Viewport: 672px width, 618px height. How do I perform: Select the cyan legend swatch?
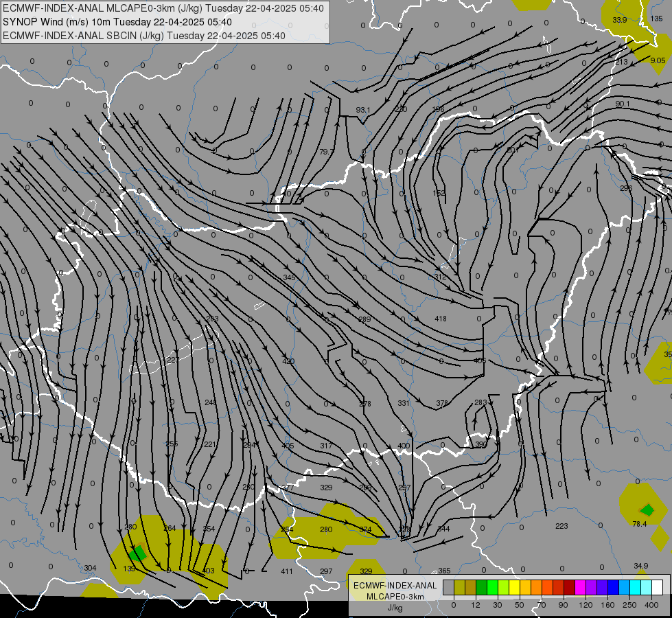[635, 587]
